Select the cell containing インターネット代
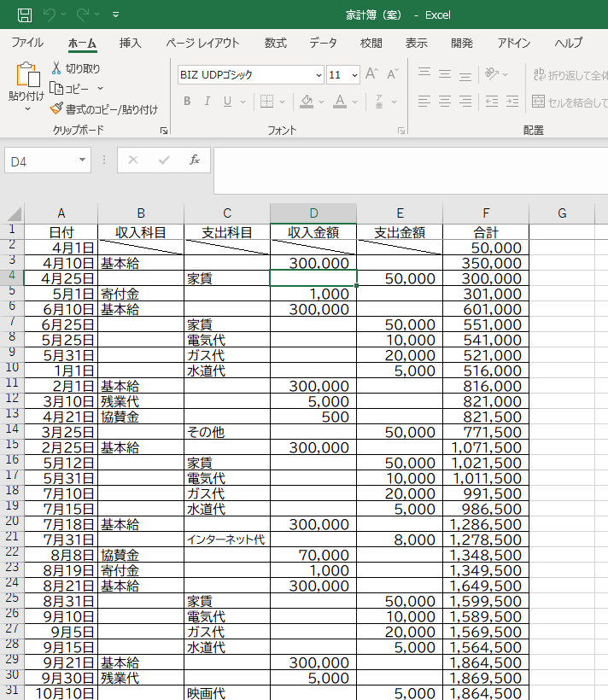The width and height of the screenshot is (608, 700). click(227, 540)
